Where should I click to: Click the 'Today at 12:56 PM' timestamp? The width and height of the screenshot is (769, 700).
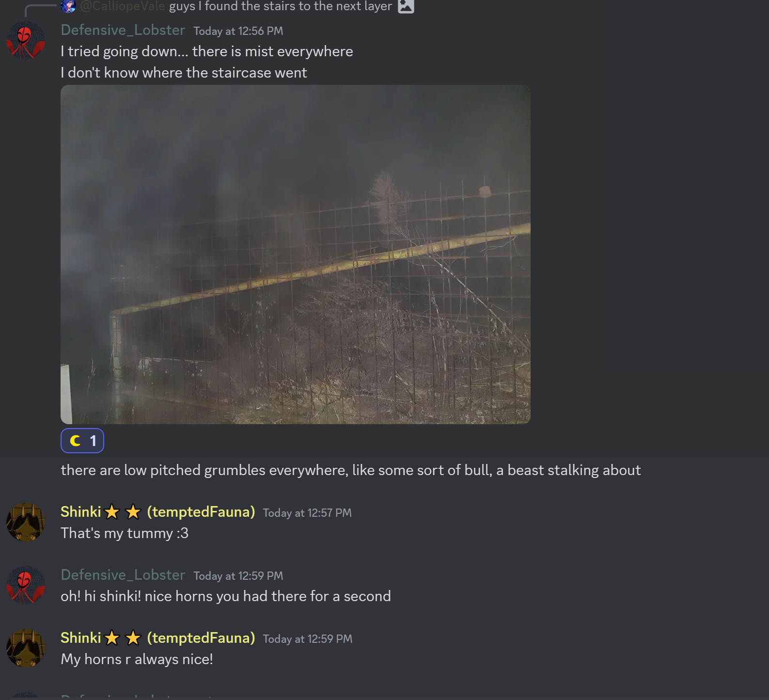point(238,31)
